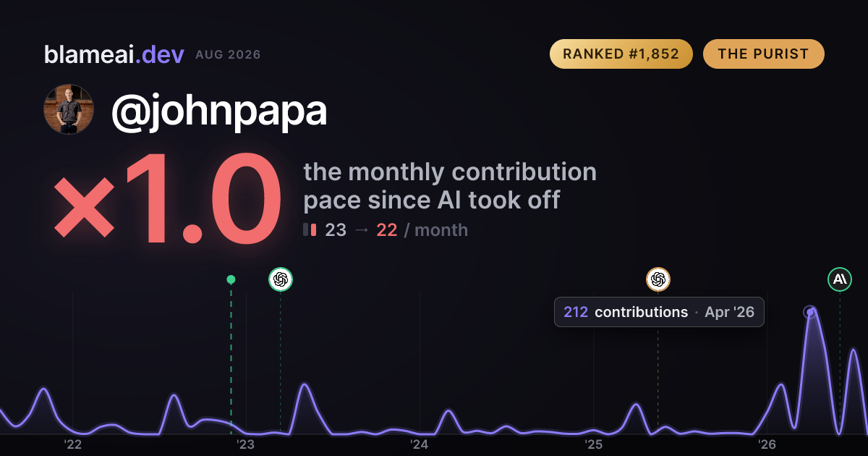Open the johnpapa profile avatar
The height and width of the screenshot is (456, 868).
click(x=69, y=109)
